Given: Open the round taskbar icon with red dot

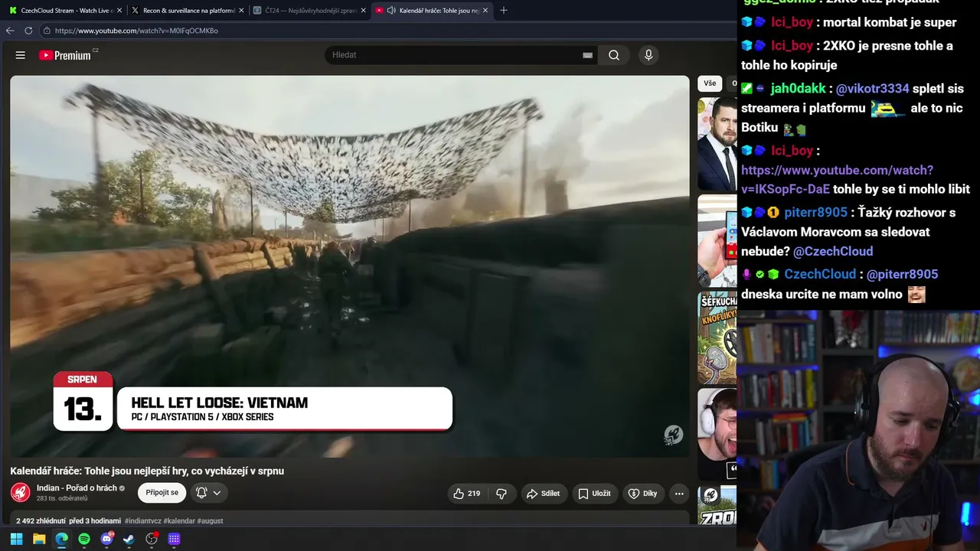Looking at the screenshot, I should tap(152, 539).
